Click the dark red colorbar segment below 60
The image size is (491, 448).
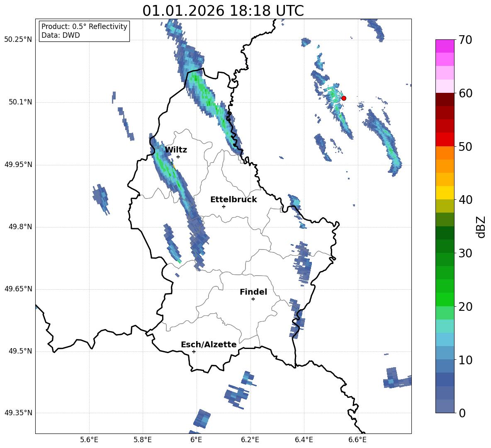(x=445, y=99)
